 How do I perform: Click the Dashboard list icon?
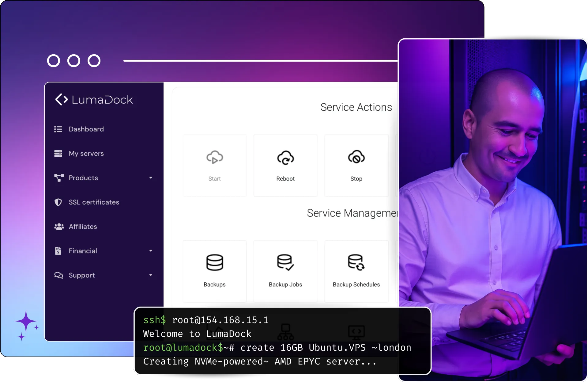(58, 129)
